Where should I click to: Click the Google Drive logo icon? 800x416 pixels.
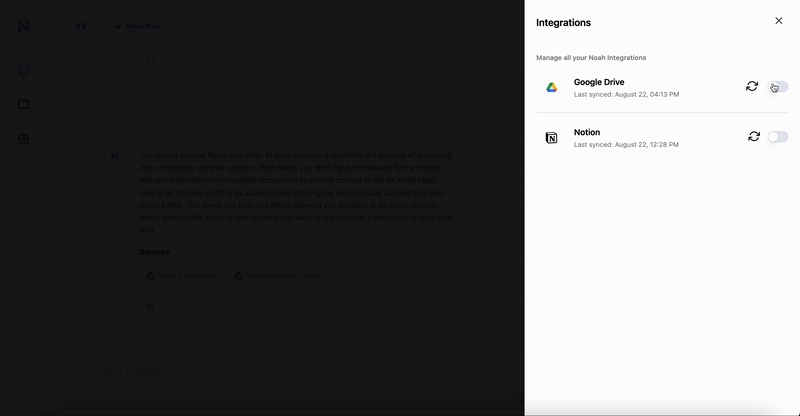pyautogui.click(x=551, y=88)
